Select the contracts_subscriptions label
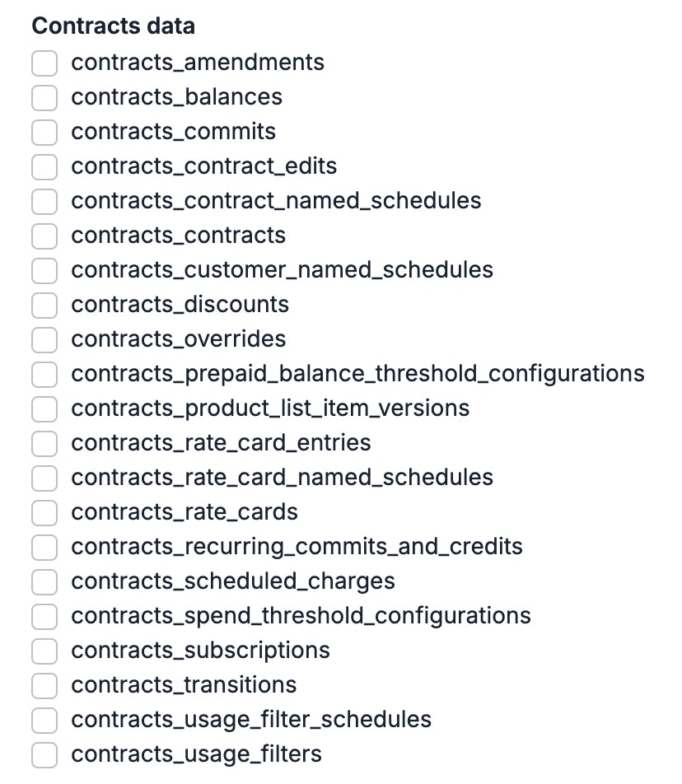Image resolution: width=682 pixels, height=784 pixels. [x=200, y=651]
